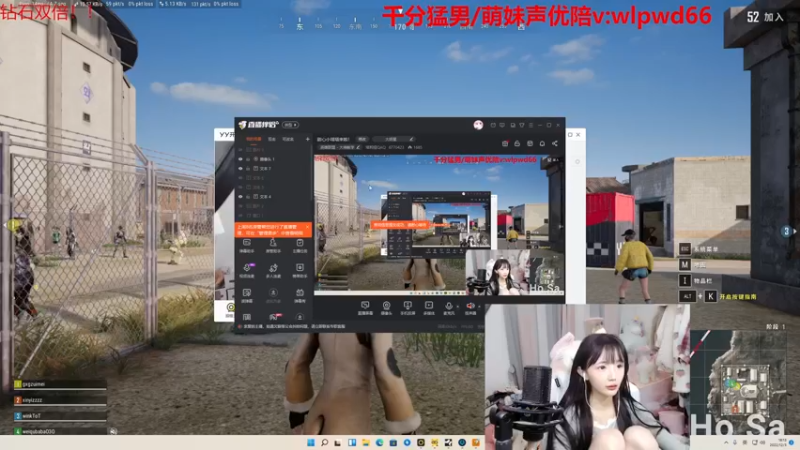Click the second icon in top-right icon row
The height and width of the screenshot is (450, 800).
517,144
